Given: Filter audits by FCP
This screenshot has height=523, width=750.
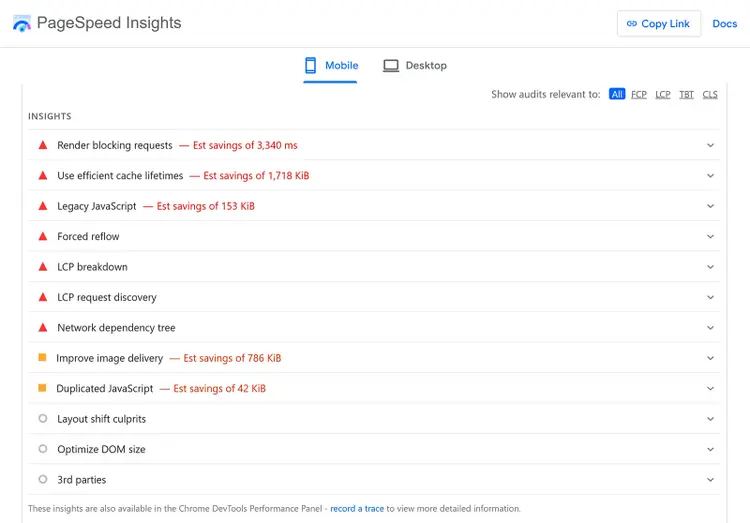Looking at the screenshot, I should point(639,94).
